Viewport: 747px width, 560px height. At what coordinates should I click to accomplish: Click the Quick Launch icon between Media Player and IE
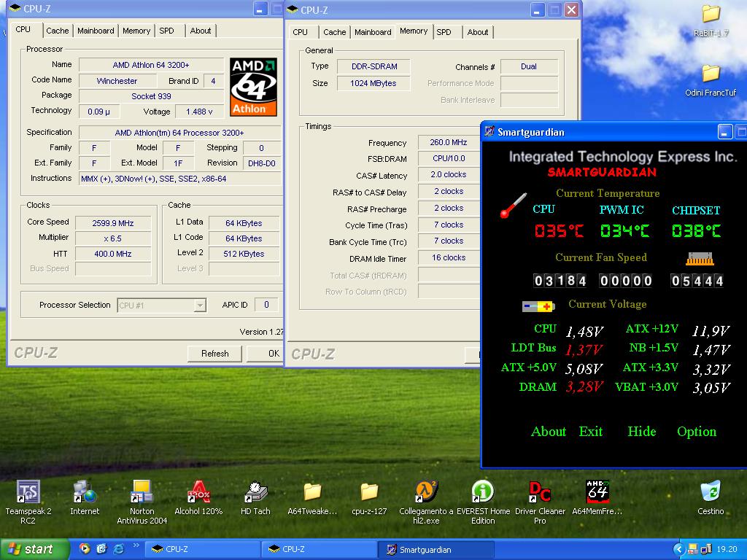101,549
